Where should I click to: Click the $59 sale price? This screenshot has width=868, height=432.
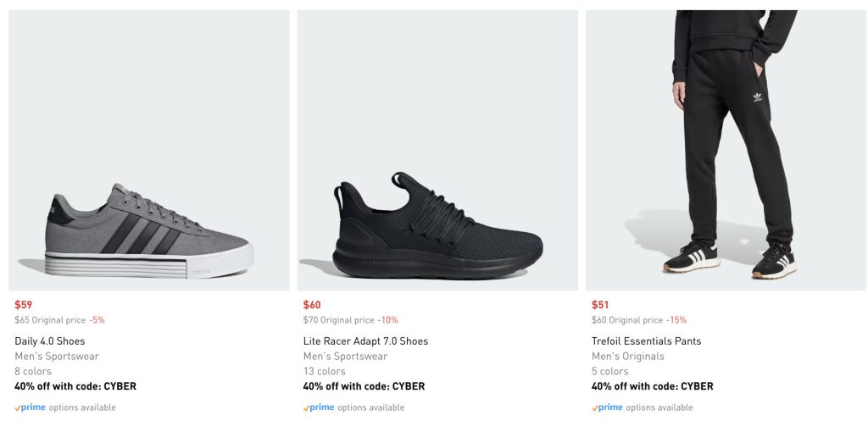[23, 305]
